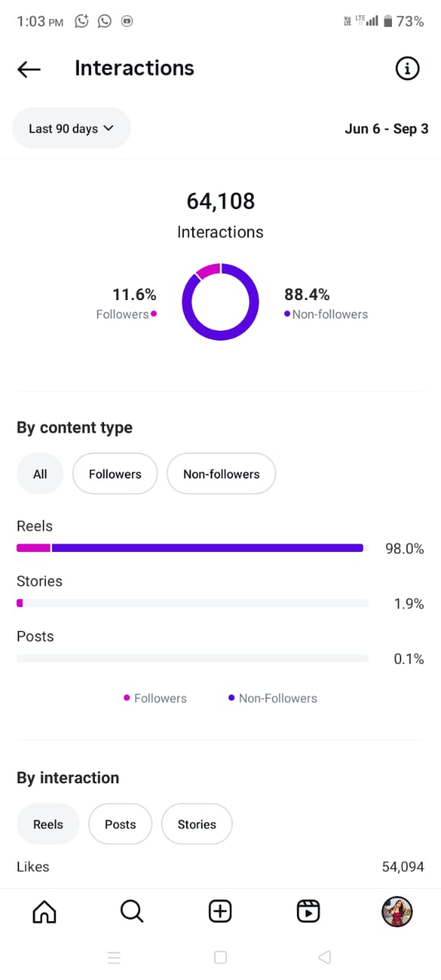
Task: Go back using the arrow icon
Action: [x=29, y=69]
